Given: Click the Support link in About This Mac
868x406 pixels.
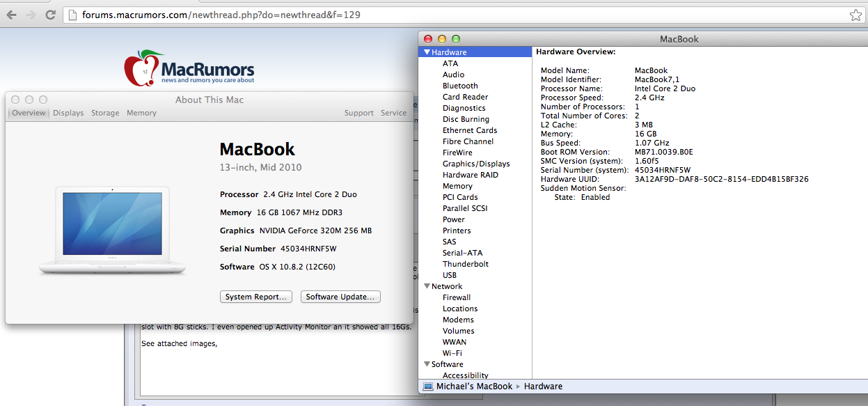Looking at the screenshot, I should (x=359, y=113).
